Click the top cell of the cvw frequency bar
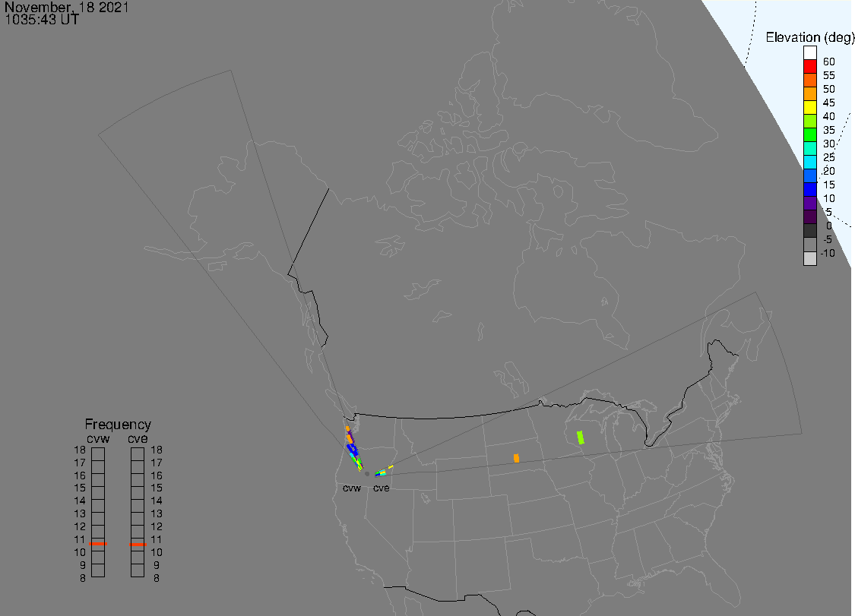855x616 pixels. tap(98, 454)
